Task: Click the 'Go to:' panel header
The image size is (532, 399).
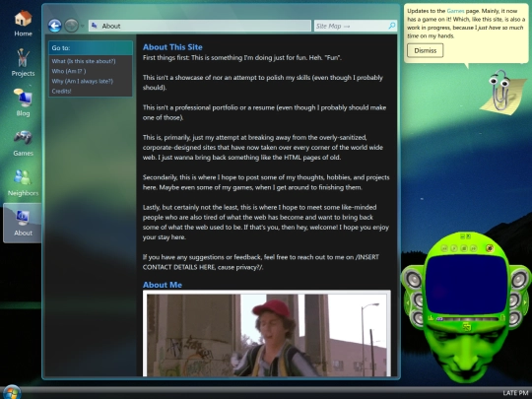Action: coord(91,48)
